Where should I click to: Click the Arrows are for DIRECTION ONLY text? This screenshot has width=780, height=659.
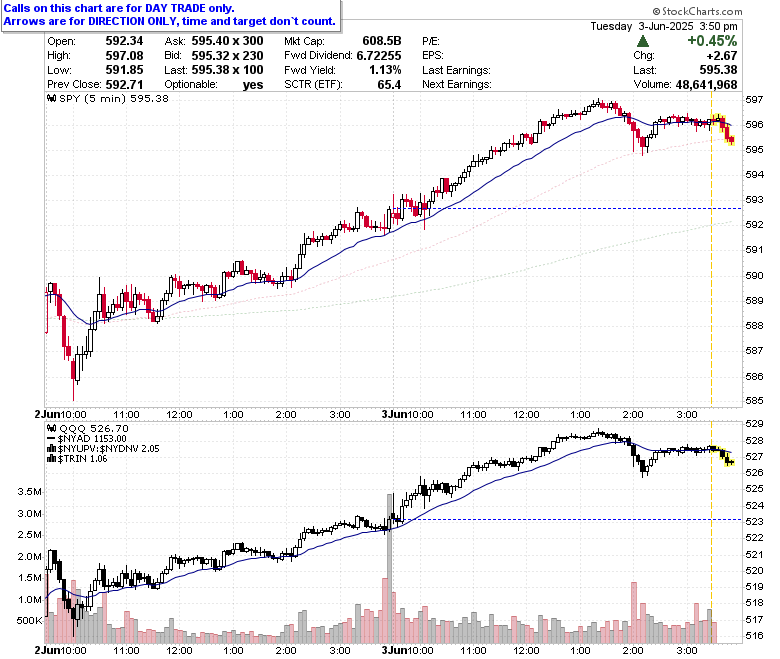click(170, 21)
